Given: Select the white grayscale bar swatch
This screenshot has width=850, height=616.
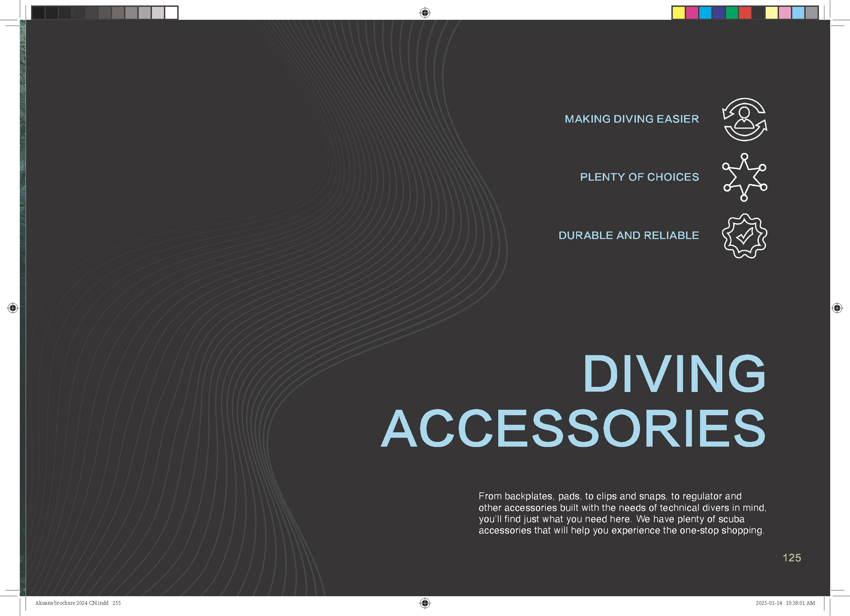Looking at the screenshot, I should click(x=171, y=13).
